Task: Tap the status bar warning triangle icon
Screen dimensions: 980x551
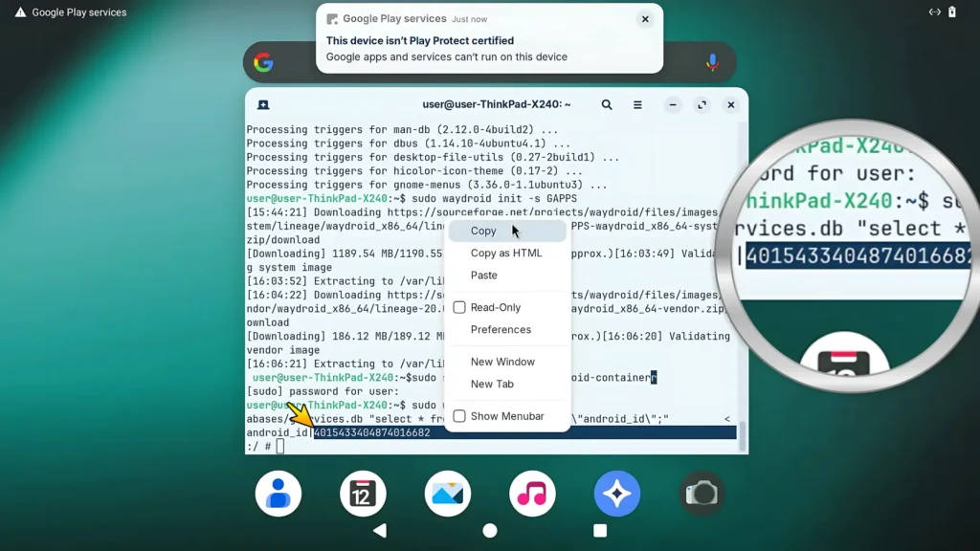Action: pos(21,12)
